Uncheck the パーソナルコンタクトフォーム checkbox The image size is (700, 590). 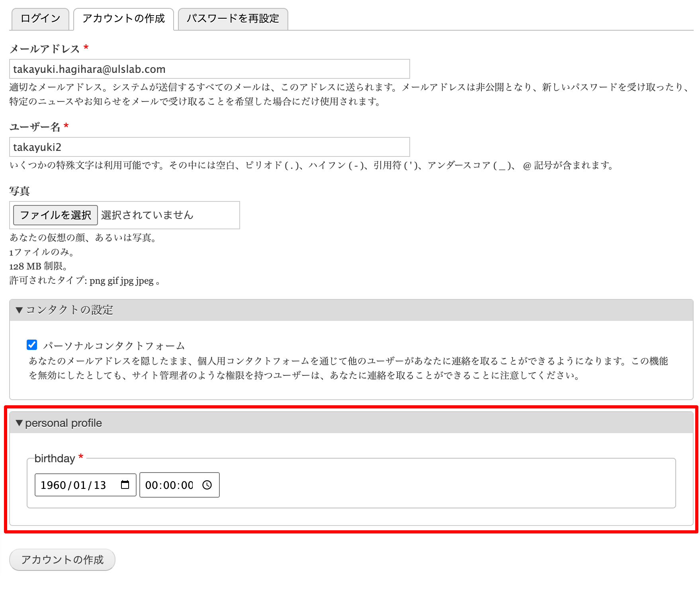32,345
